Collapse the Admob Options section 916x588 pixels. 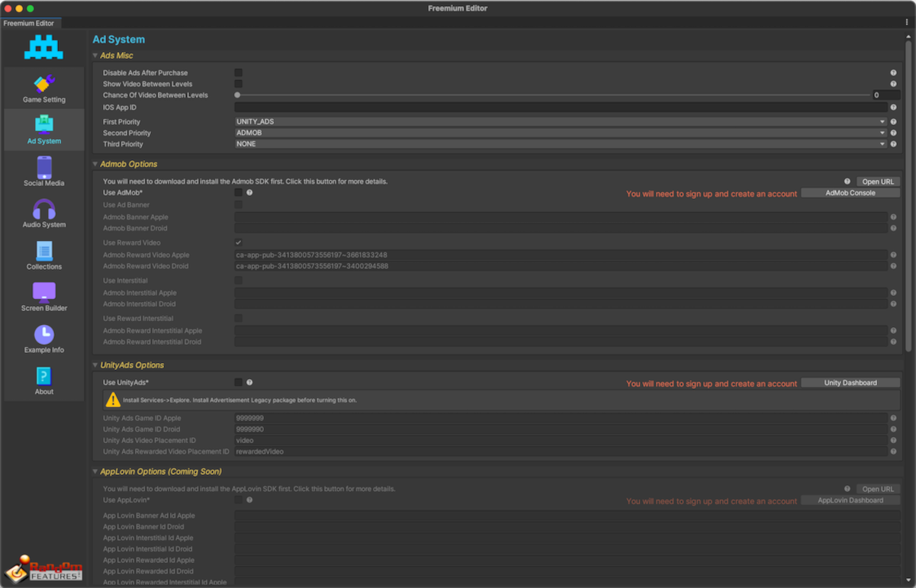click(x=95, y=164)
